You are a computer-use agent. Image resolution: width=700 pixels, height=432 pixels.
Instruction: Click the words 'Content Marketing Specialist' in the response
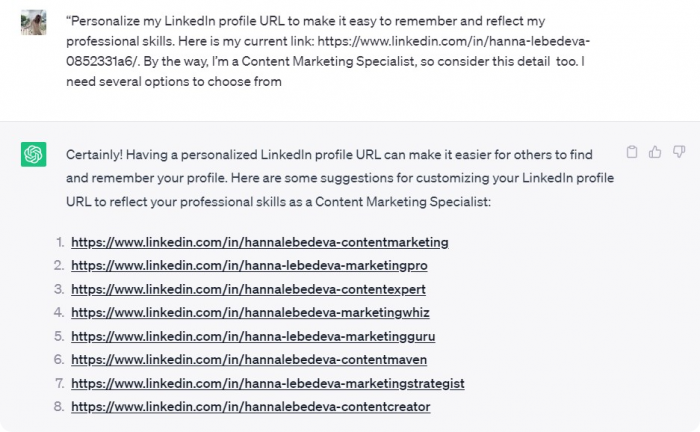(x=401, y=202)
